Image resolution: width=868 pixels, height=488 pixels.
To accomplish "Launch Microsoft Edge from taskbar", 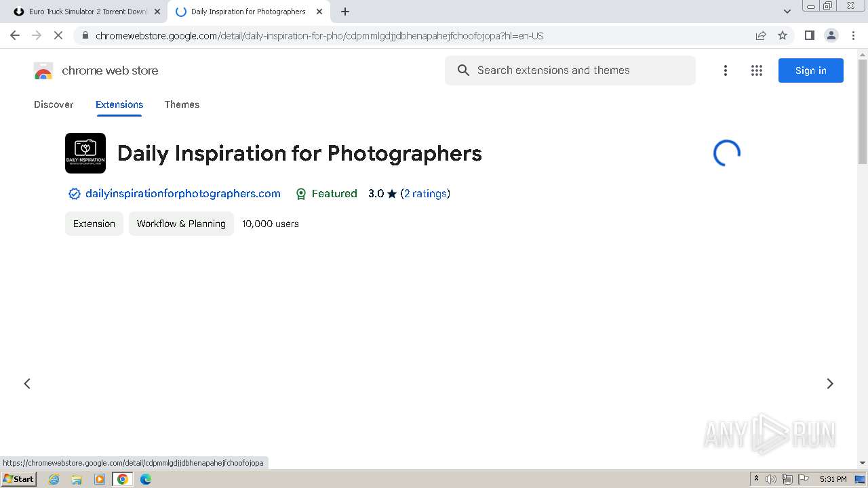I will pos(146,479).
